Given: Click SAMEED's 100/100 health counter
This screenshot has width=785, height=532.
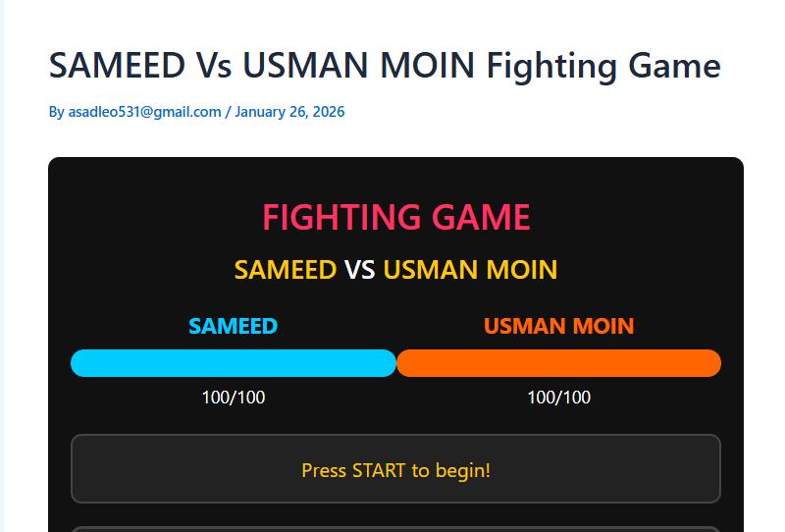Looking at the screenshot, I should (234, 398).
